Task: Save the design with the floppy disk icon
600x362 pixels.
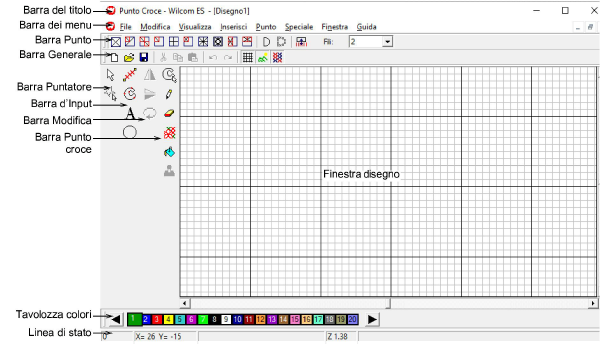Action: tap(144, 57)
